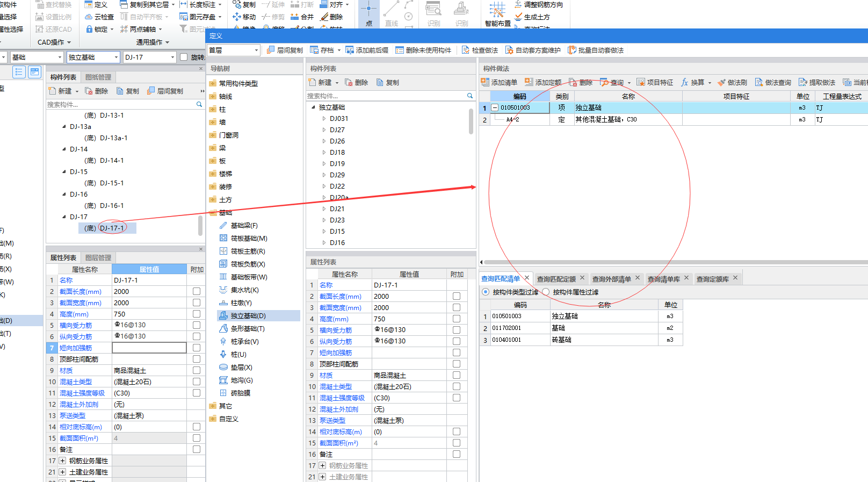Click 调整钢筋方向 in the ribbon

coord(538,4)
